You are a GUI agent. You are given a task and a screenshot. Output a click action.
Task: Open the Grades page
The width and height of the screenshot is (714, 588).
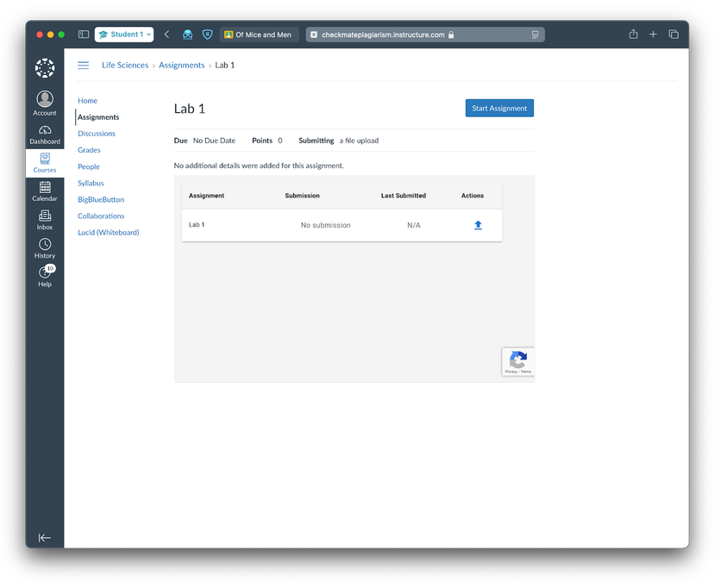coord(89,149)
